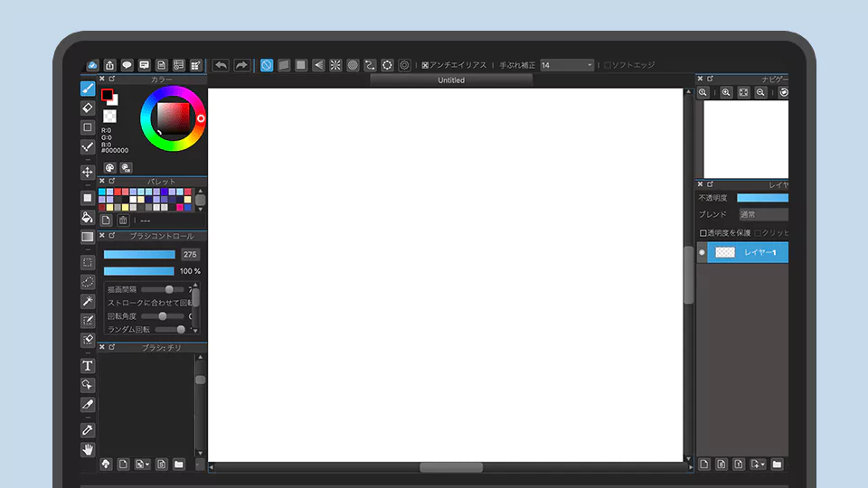This screenshot has height=488, width=868.
Task: Open the 手ぶれ補正 value dropdown
Action: coord(567,65)
